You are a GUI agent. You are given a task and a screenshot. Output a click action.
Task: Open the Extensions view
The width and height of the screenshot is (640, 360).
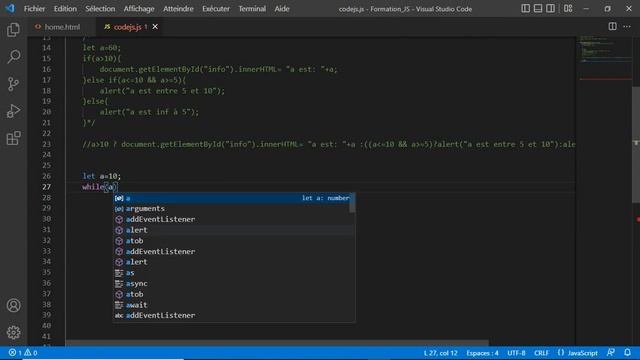tap(13, 138)
